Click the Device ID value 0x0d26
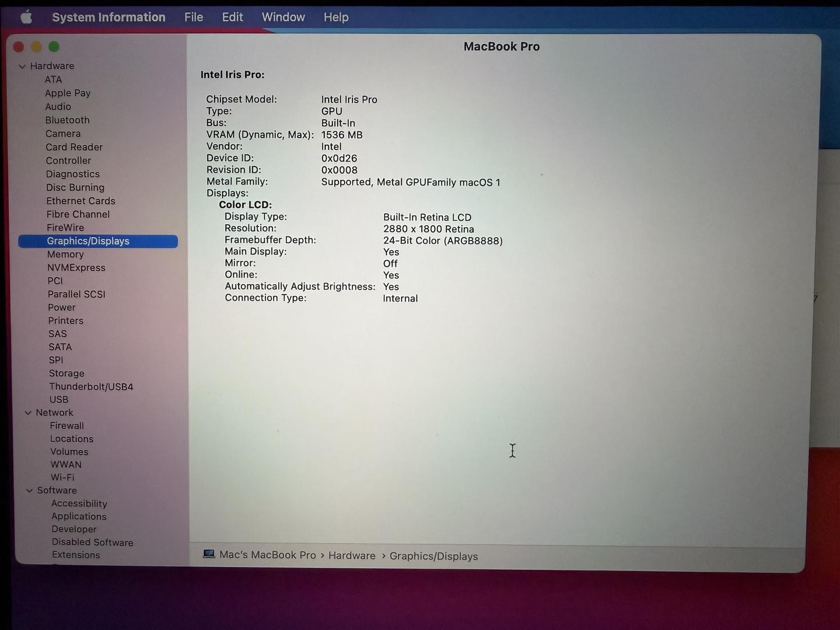 pyautogui.click(x=339, y=158)
